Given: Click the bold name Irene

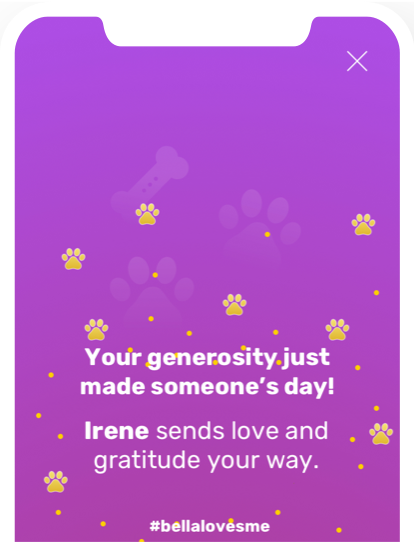Looking at the screenshot, I should (x=117, y=431).
